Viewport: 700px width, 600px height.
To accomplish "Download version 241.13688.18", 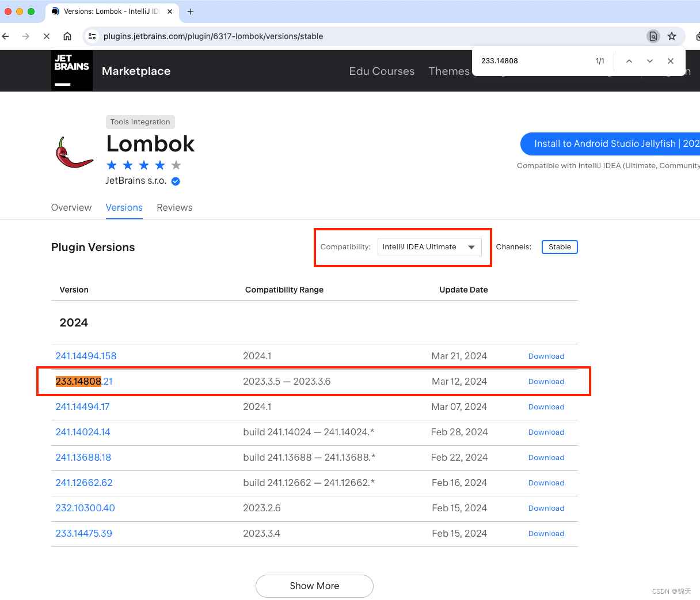I will click(546, 458).
